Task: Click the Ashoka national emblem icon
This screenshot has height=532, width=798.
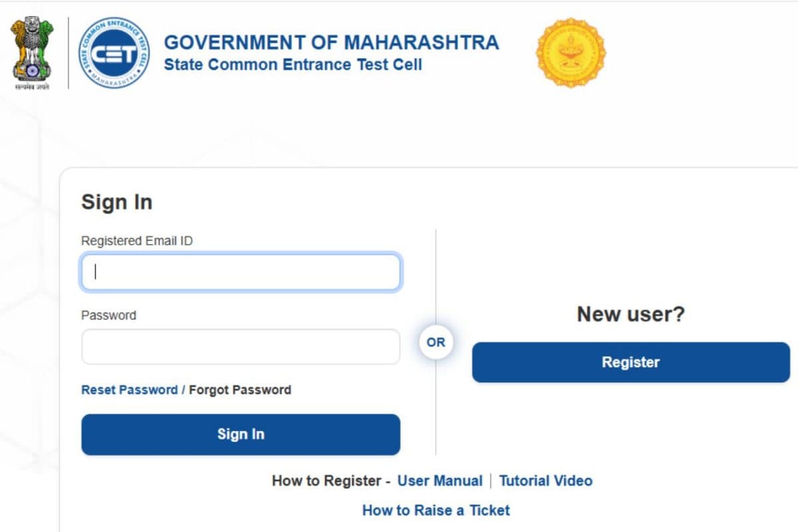Action: 32,53
